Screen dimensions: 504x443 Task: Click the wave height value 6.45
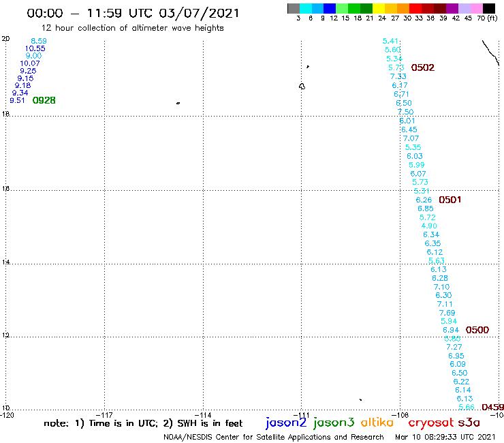point(409,129)
